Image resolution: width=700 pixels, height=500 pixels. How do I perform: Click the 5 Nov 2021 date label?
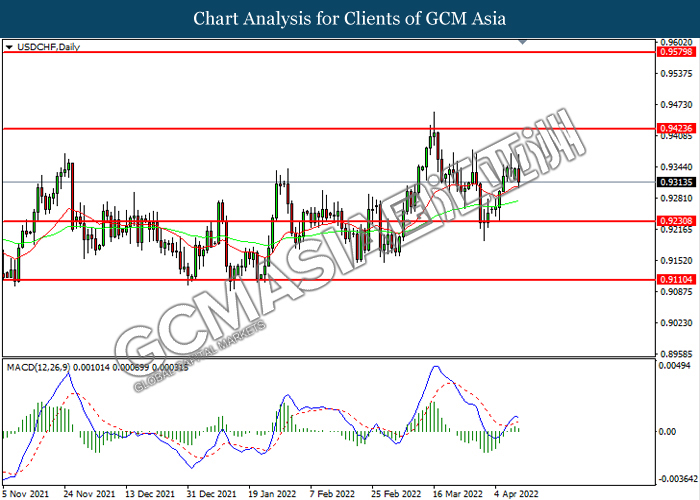point(25,493)
